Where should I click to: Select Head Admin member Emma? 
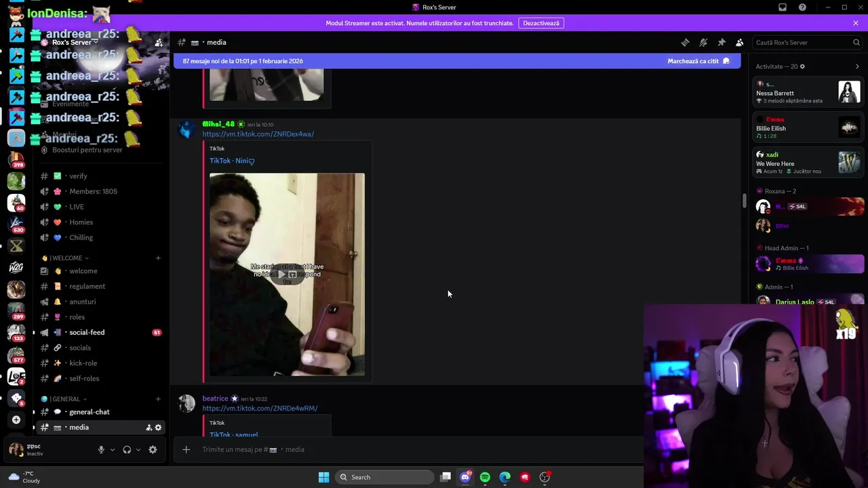point(808,264)
